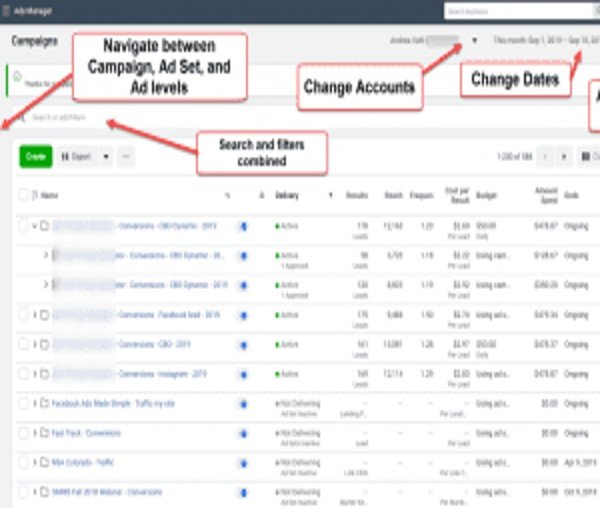This screenshot has height=508, width=600.
Task: Open the Export dropdown arrow
Action: point(106,156)
